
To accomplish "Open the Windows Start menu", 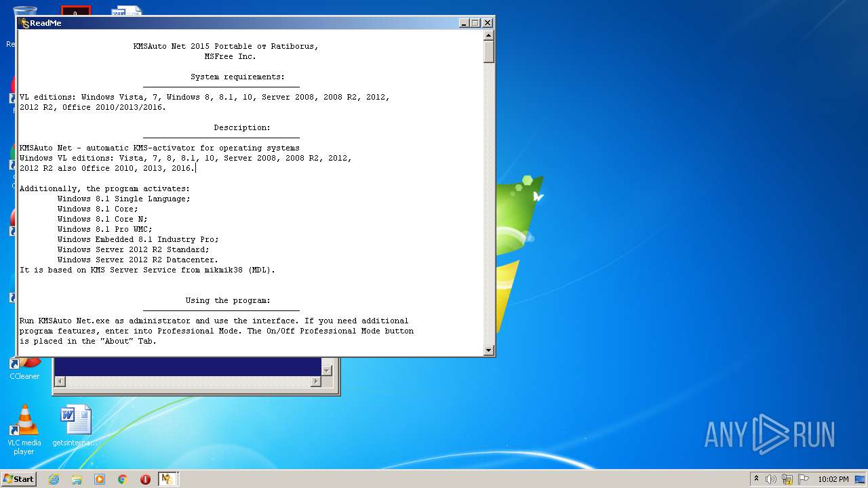I will (x=19, y=479).
